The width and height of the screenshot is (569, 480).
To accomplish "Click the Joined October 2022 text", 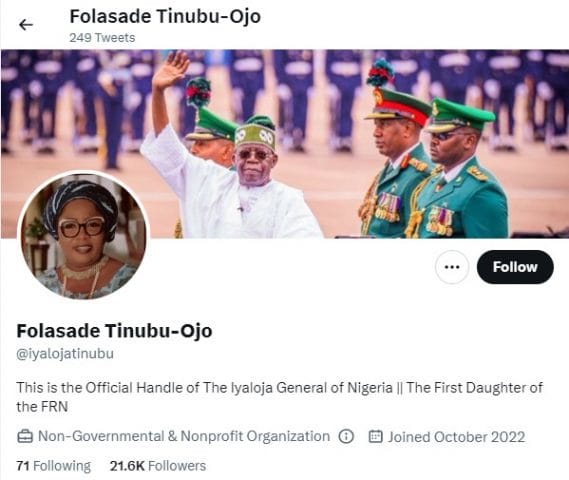I will (457, 437).
